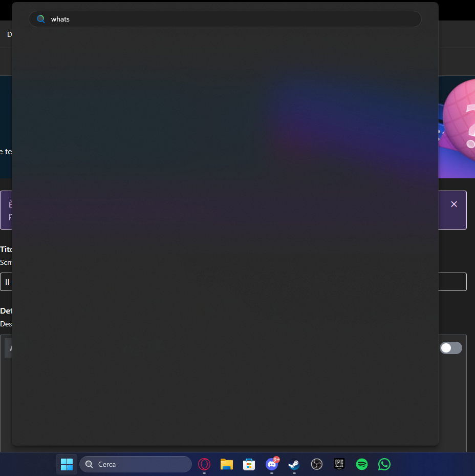Launch Microsoft Store from the taskbar
Viewport: 475px width, 476px height.
click(249, 464)
